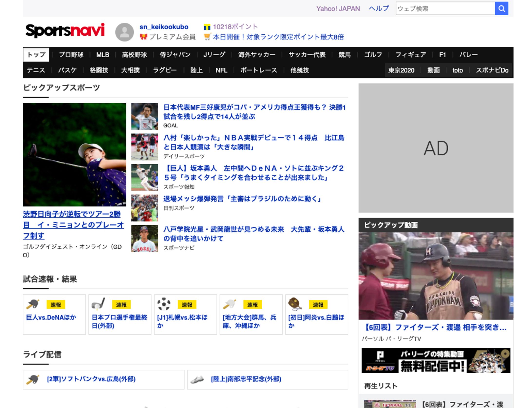Click the blue web search magnifier button
Screen dimensions: 532x408
click(x=501, y=9)
